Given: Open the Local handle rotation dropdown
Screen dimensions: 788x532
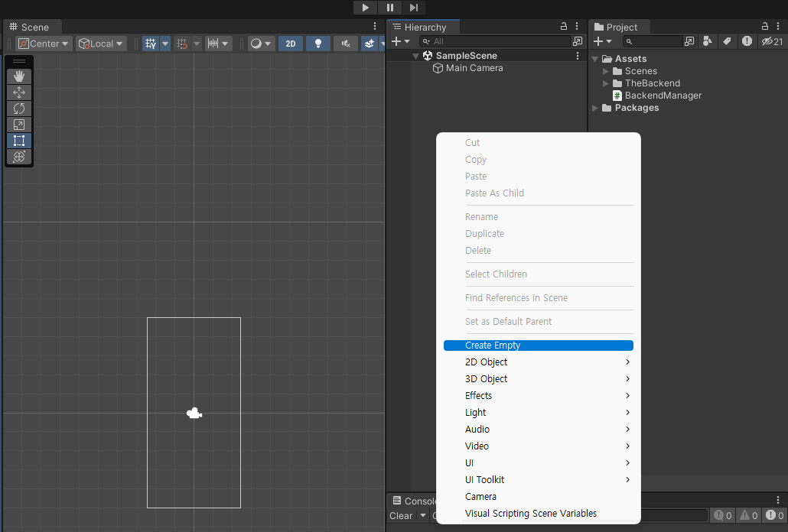Looking at the screenshot, I should click(x=101, y=44).
